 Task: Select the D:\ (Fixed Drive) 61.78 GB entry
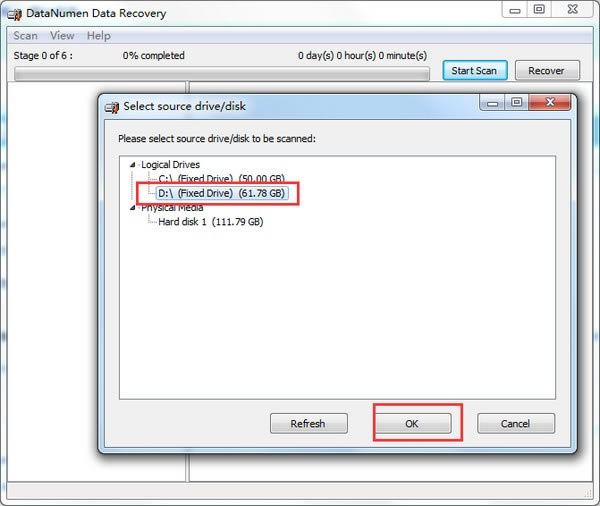(x=222, y=193)
